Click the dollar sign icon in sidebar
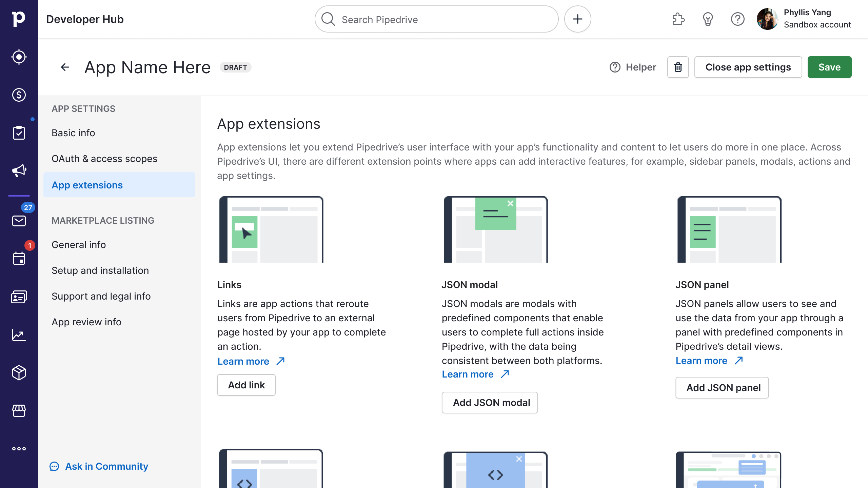Screen dimensions: 868x488 19,95
